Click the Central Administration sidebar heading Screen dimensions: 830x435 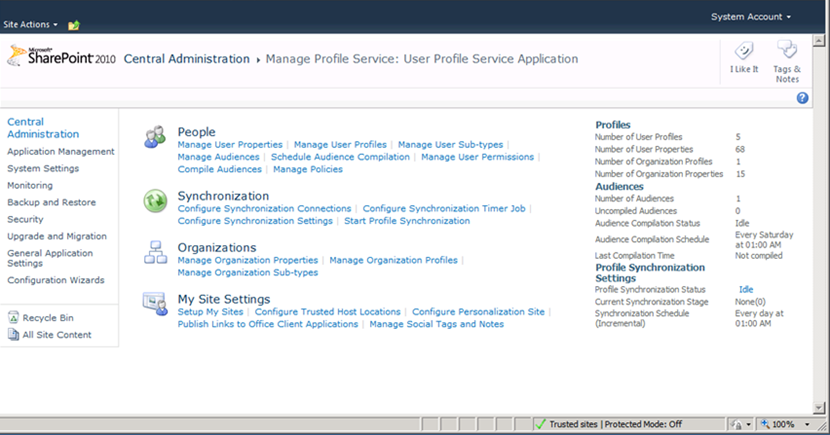click(x=43, y=128)
